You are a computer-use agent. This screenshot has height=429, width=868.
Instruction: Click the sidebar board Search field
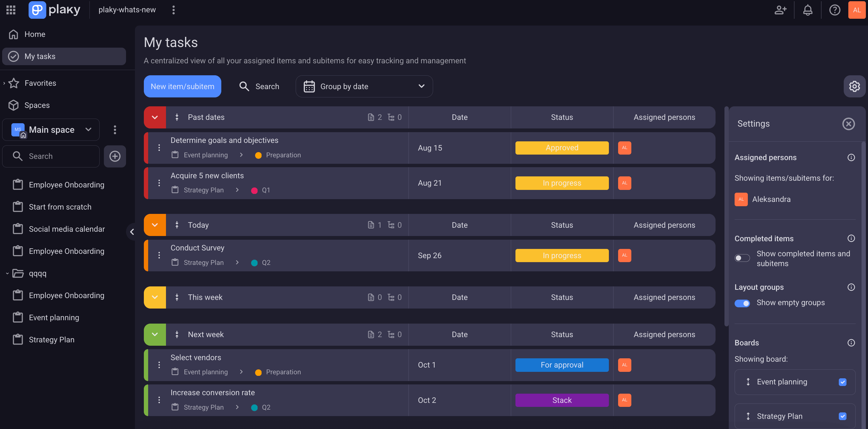pyautogui.click(x=50, y=156)
